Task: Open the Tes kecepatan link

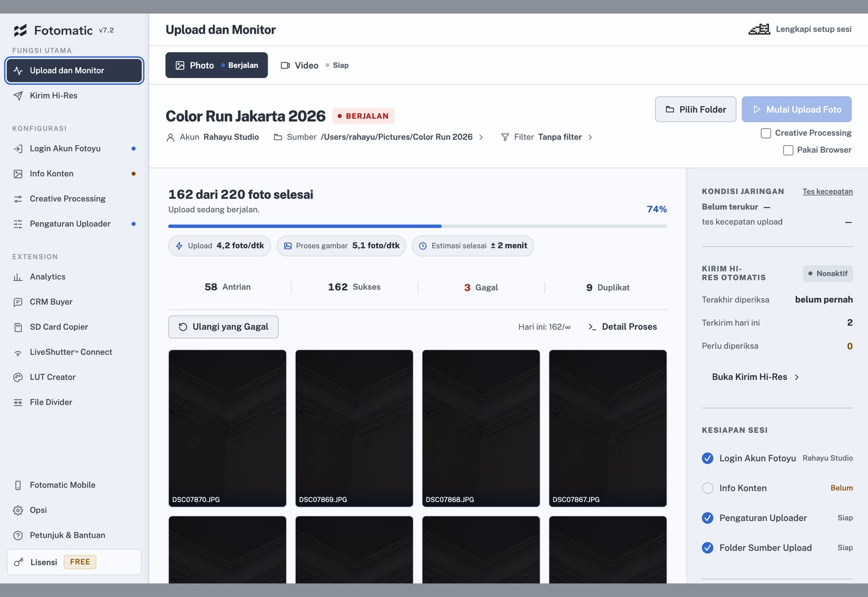Action: tap(828, 192)
